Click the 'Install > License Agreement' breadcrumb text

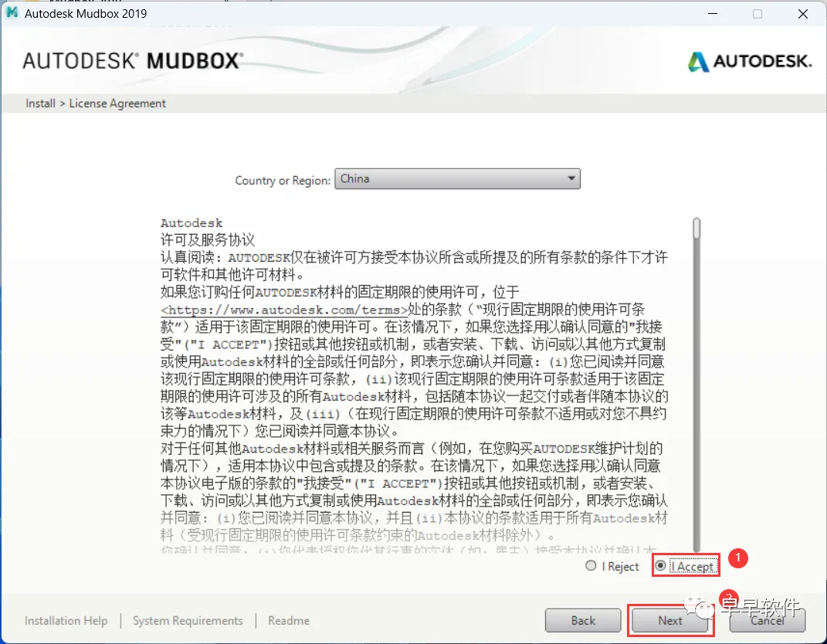point(96,103)
